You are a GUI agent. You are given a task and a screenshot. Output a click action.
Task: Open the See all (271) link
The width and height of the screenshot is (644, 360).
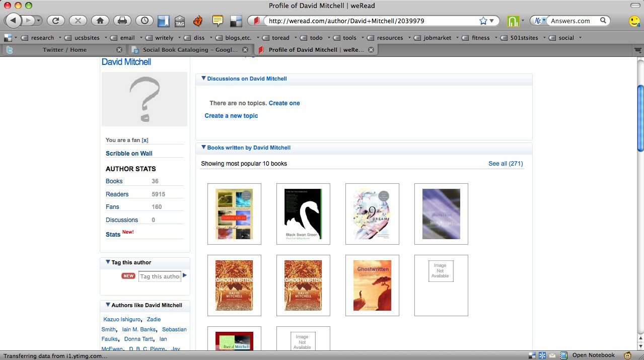506,164
